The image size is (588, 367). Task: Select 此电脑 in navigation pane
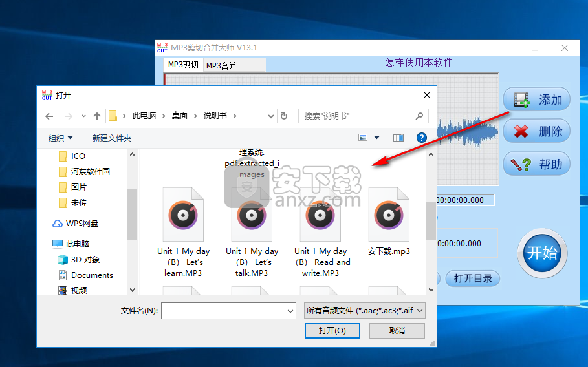71,244
